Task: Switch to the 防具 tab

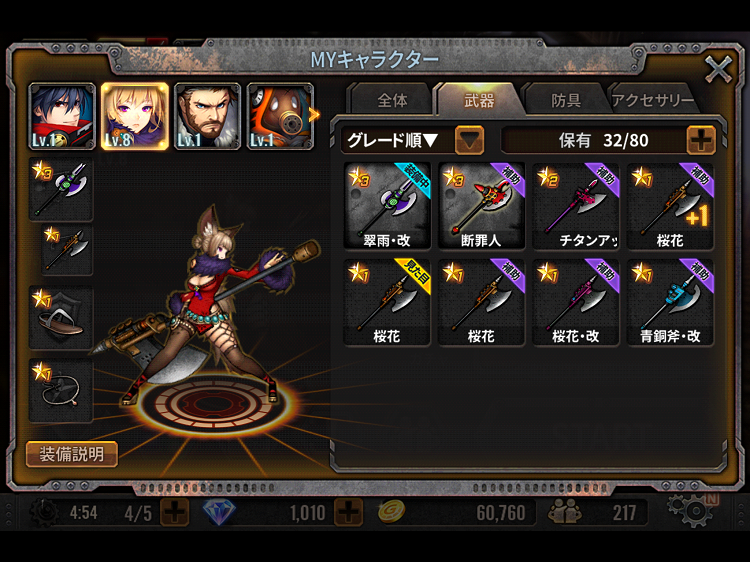Action: [x=566, y=100]
